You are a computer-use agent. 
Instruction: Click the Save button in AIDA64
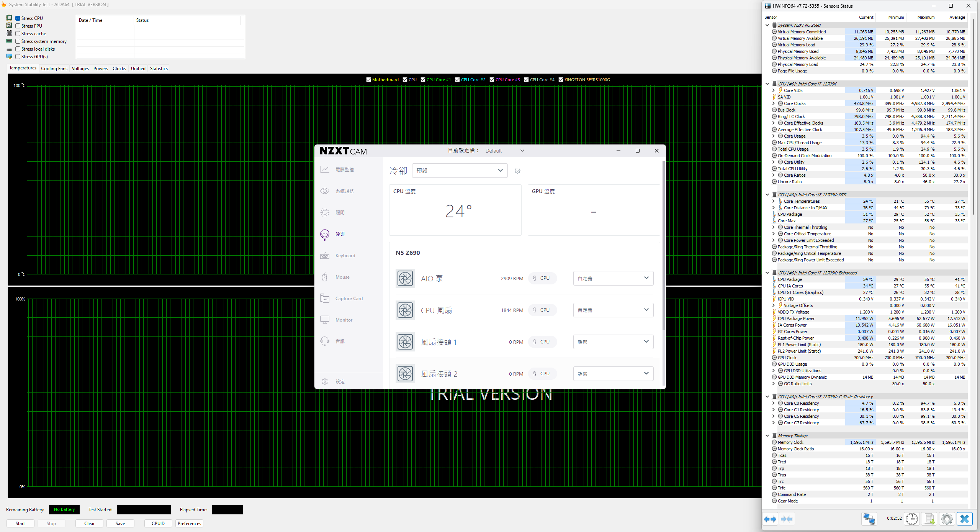[x=120, y=523]
